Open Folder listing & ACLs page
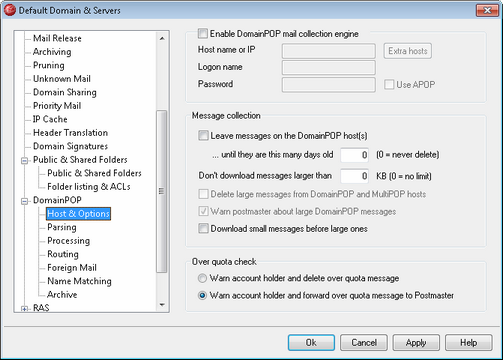The width and height of the screenshot is (503, 360). click(89, 187)
